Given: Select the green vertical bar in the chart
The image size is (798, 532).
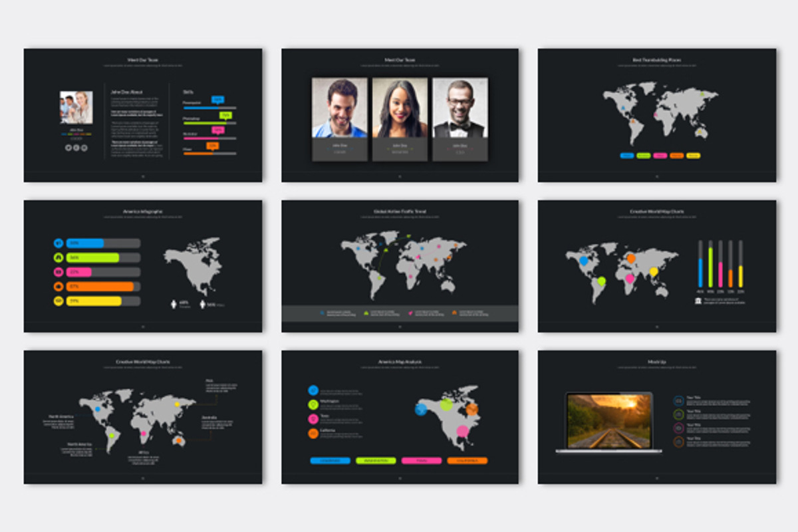Looking at the screenshot, I should point(710,267).
